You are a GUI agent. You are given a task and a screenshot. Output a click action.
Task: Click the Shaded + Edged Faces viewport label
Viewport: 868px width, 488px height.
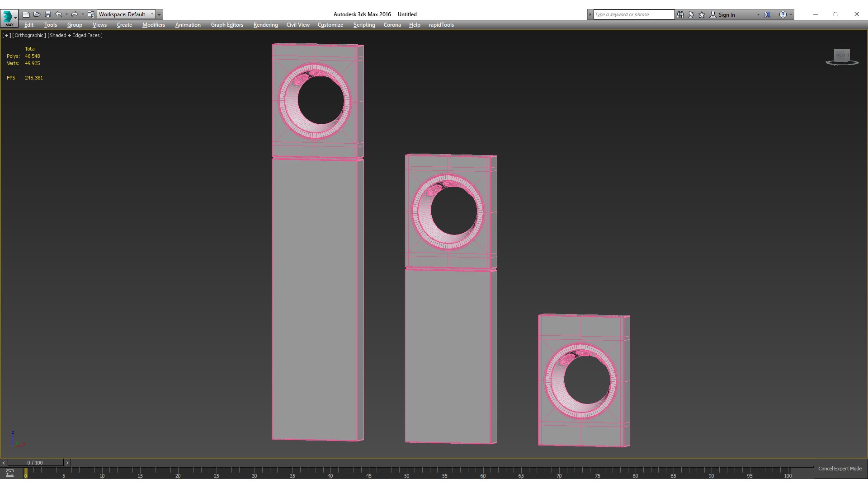75,35
